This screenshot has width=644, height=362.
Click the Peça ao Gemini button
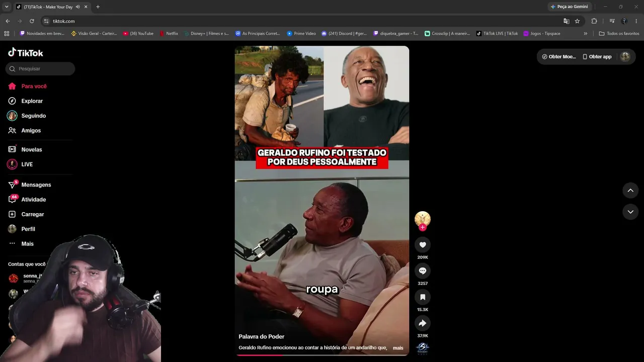[569, 7]
